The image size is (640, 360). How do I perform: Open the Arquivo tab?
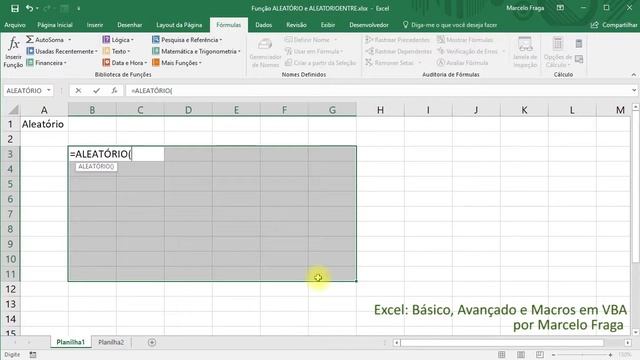[15, 25]
